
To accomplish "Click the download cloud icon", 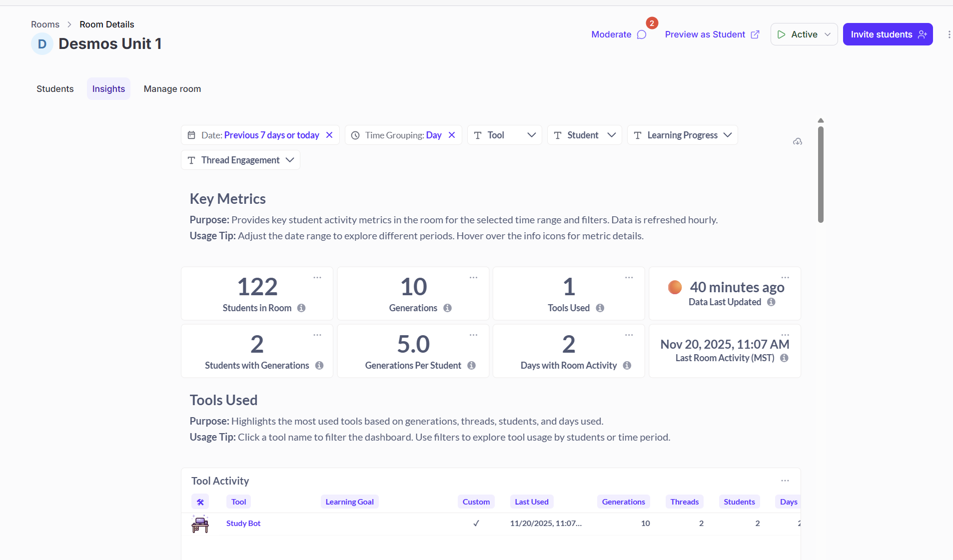I will (x=798, y=142).
